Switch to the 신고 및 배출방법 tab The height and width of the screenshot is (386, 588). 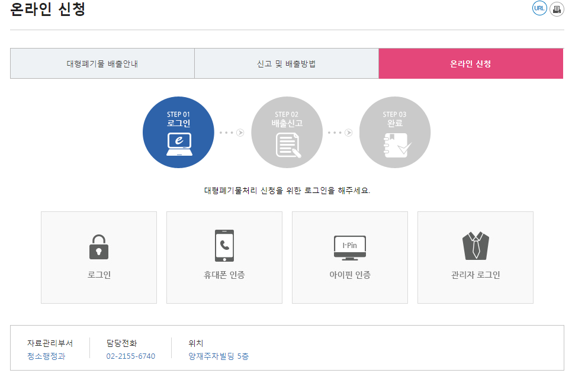click(287, 64)
